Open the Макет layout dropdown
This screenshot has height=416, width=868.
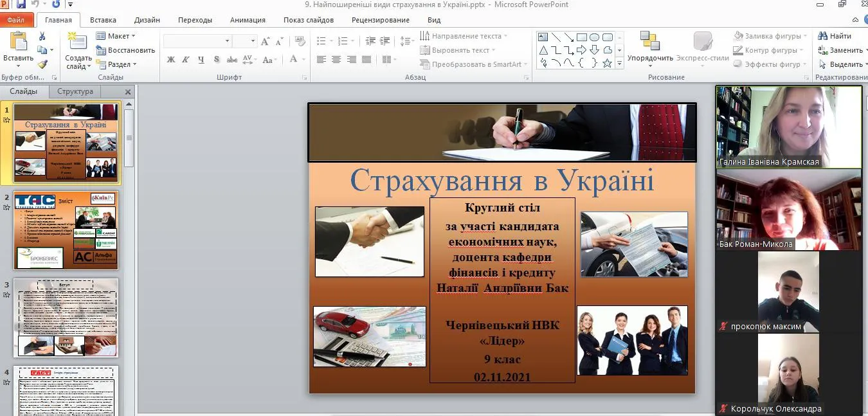(x=116, y=36)
